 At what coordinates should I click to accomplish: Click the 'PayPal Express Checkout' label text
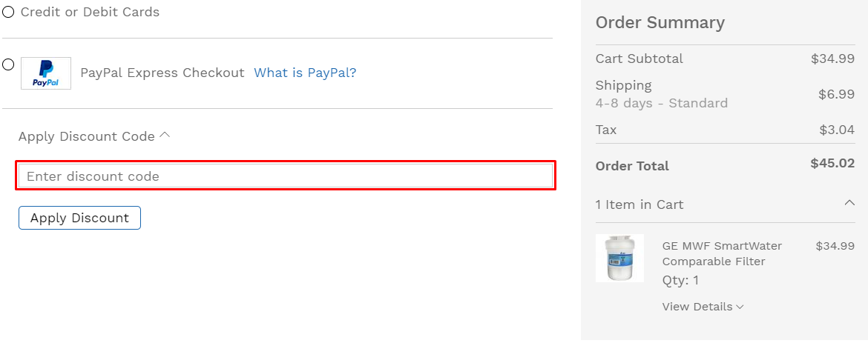click(x=162, y=73)
